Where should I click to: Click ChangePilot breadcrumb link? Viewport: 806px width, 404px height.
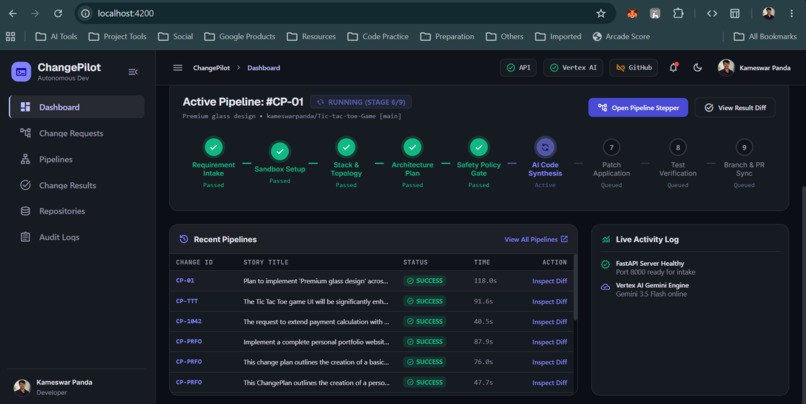point(211,68)
